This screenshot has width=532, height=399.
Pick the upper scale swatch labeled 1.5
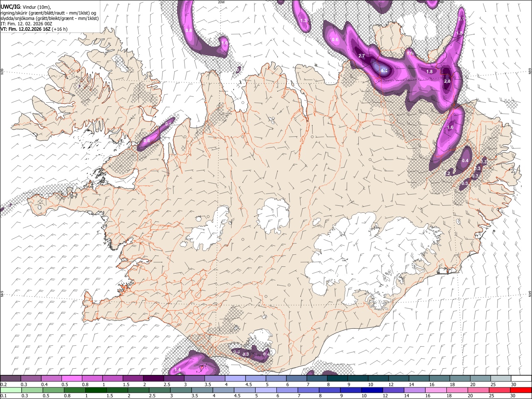click(133, 378)
